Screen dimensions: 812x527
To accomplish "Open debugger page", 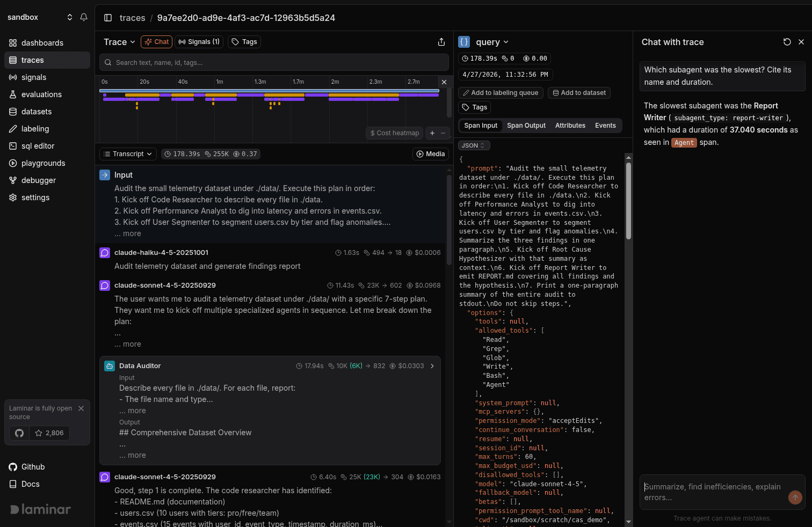I will coord(47,180).
